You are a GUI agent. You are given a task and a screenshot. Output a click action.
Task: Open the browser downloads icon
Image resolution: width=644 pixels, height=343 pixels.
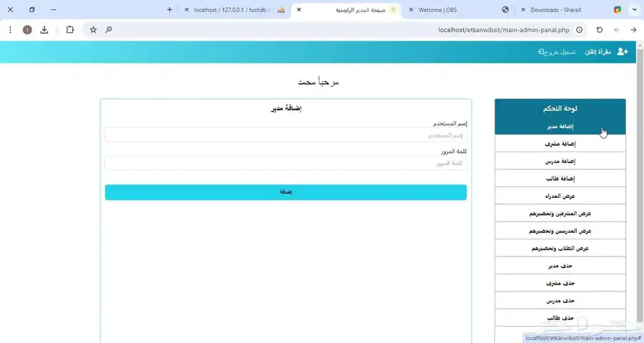click(x=44, y=29)
